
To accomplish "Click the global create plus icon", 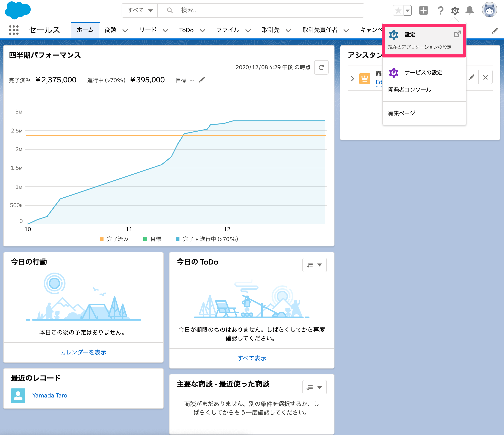I will point(424,10).
